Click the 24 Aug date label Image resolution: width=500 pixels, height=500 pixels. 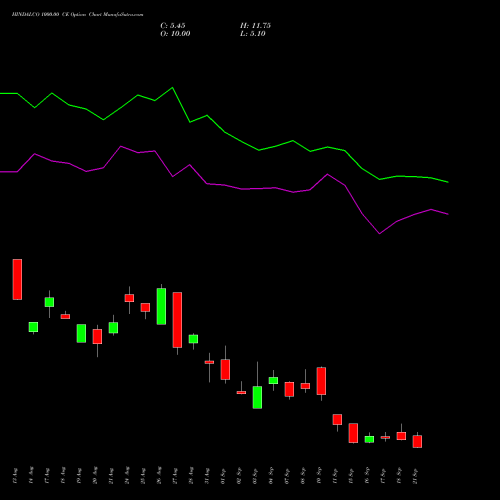[x=127, y=475]
